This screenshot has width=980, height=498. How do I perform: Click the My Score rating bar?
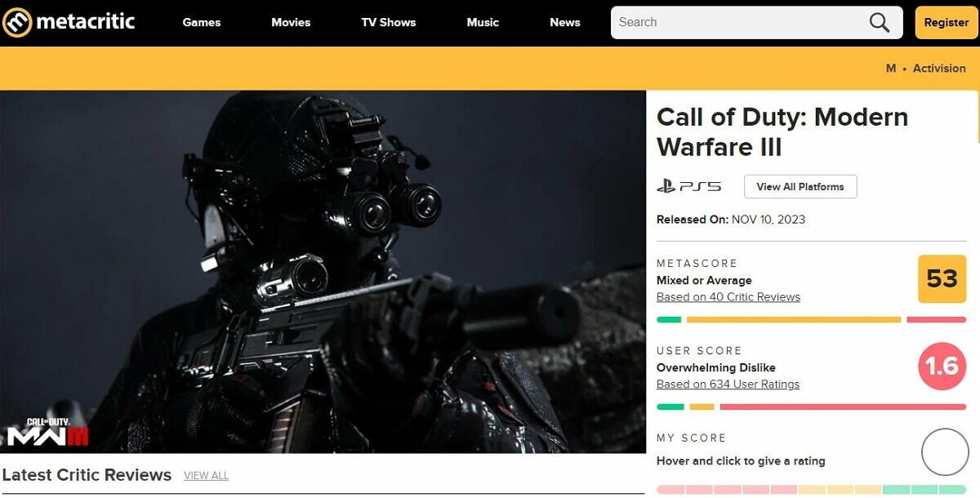pos(812,490)
